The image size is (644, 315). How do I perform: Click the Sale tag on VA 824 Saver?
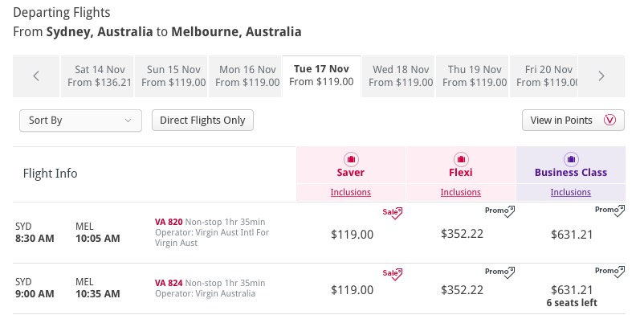click(x=392, y=274)
